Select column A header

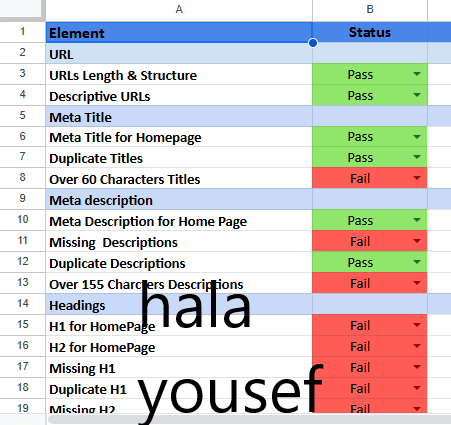179,10
